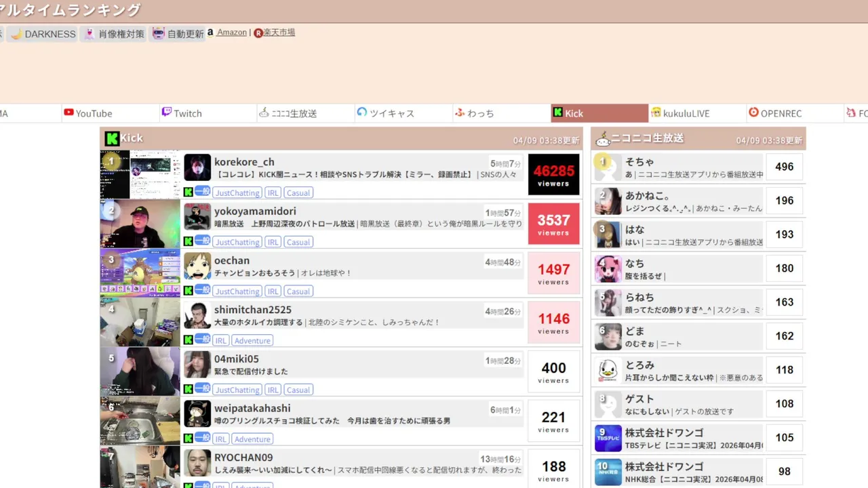Click the Kick icon under shimitchan2525

click(189, 340)
